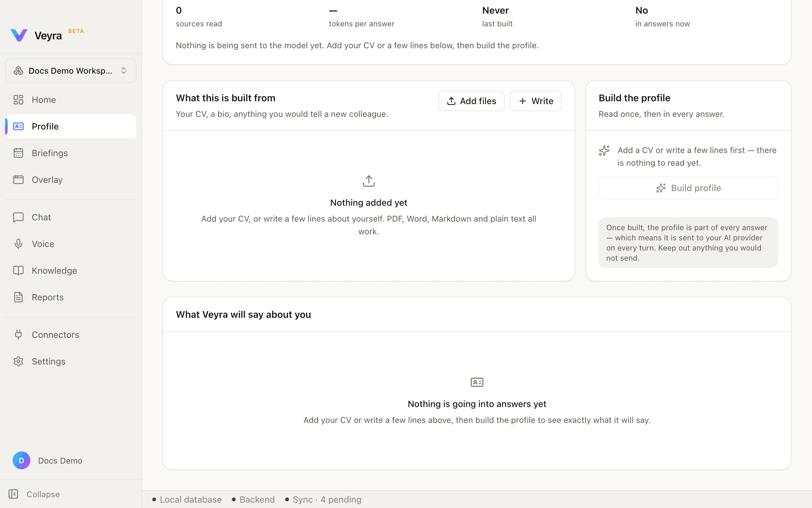
Task: Open the Reports page
Action: [71, 297]
